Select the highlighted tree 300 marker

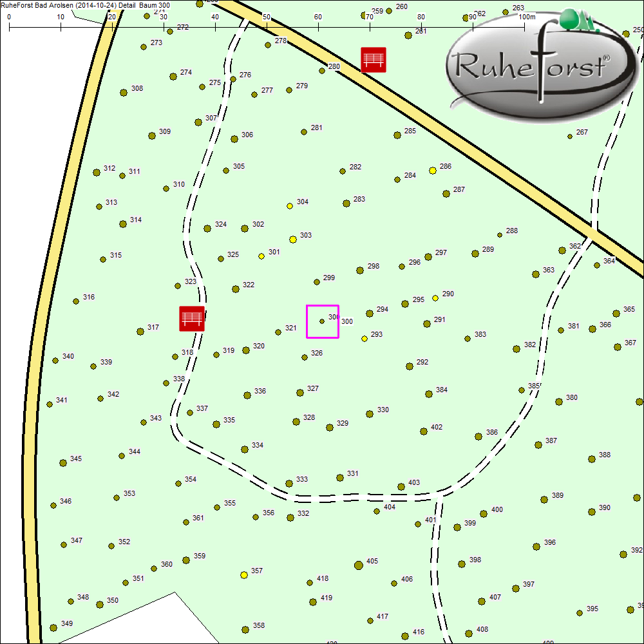322,321
